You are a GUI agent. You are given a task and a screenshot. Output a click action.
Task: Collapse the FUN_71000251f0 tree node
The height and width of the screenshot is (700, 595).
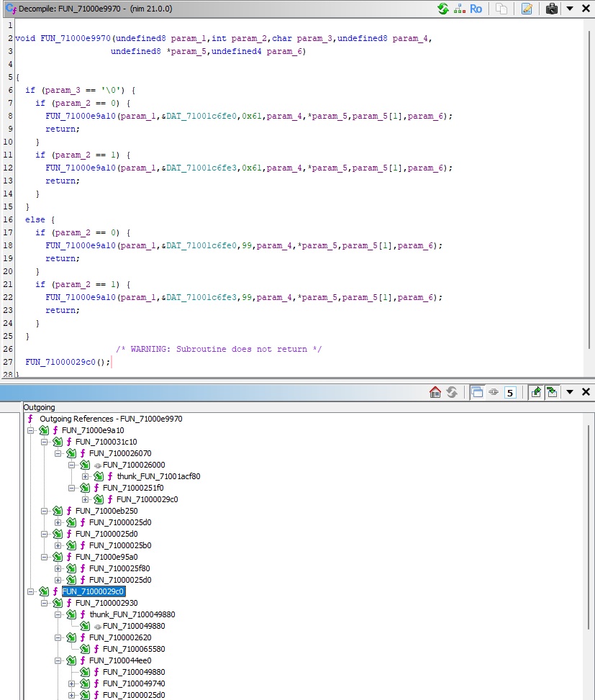pyautogui.click(x=72, y=488)
